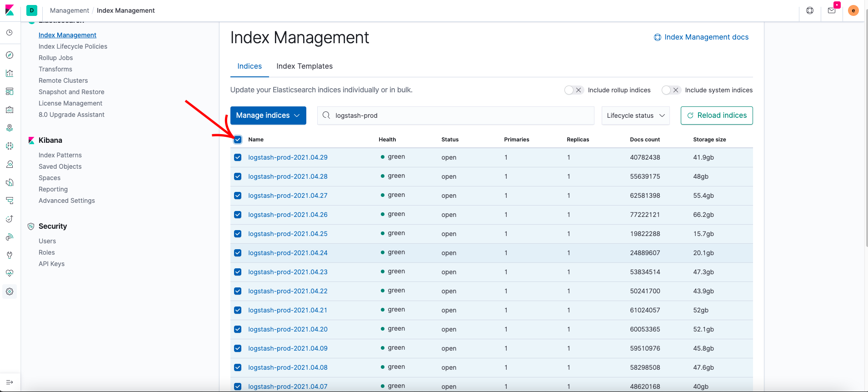Expand the side navigation at bottom left
The image size is (868, 392).
10,382
